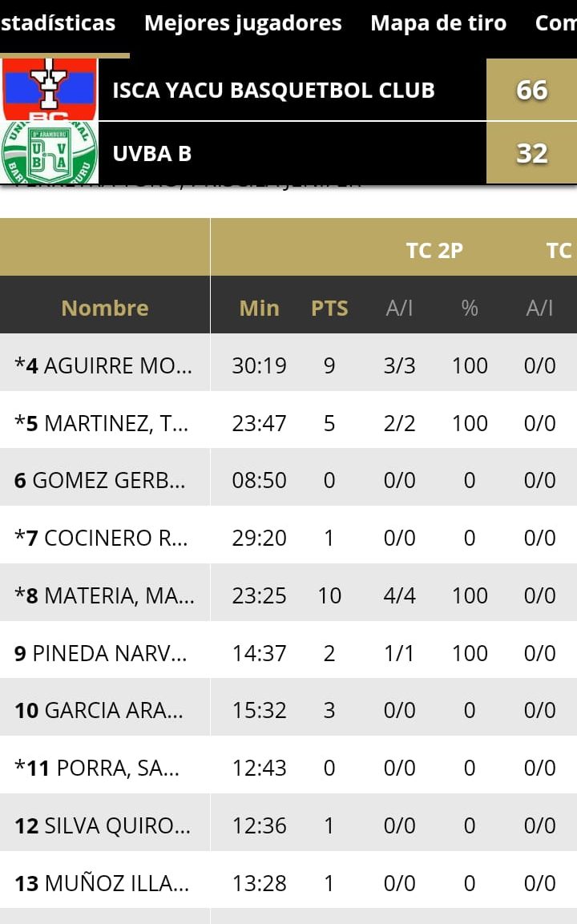Viewport: 577px width, 924px height.
Task: Click the TC 2P column group header
Action: click(x=434, y=250)
